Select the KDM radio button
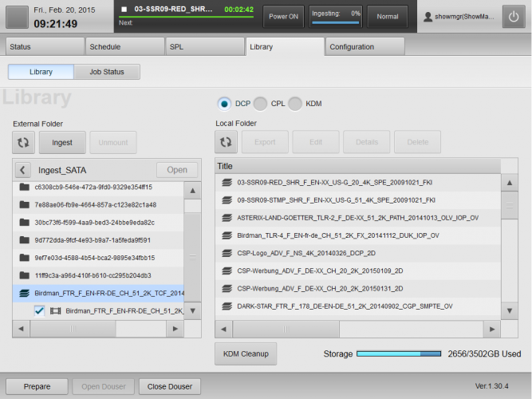The width and height of the screenshot is (532, 399). (x=296, y=104)
